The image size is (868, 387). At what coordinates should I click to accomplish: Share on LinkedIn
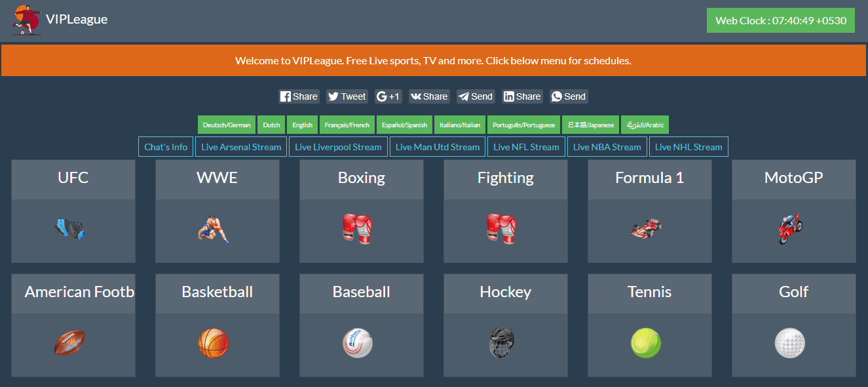coord(522,96)
